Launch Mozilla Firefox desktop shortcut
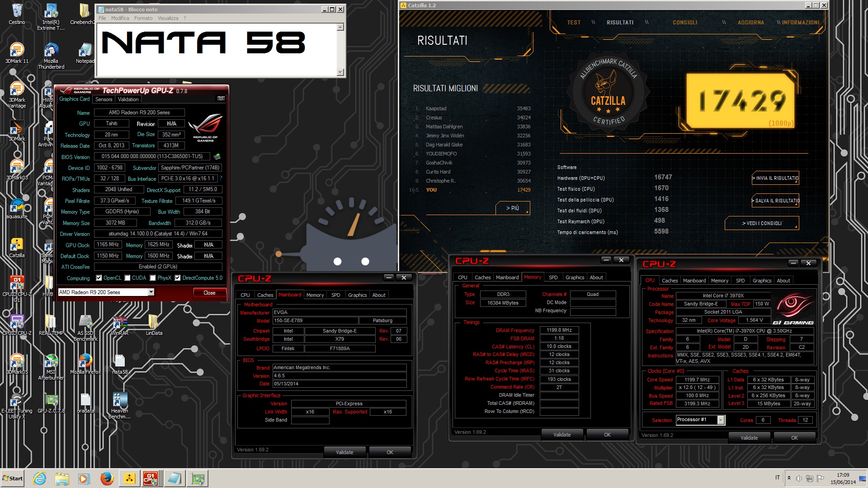The height and width of the screenshot is (488, 868). click(x=85, y=364)
